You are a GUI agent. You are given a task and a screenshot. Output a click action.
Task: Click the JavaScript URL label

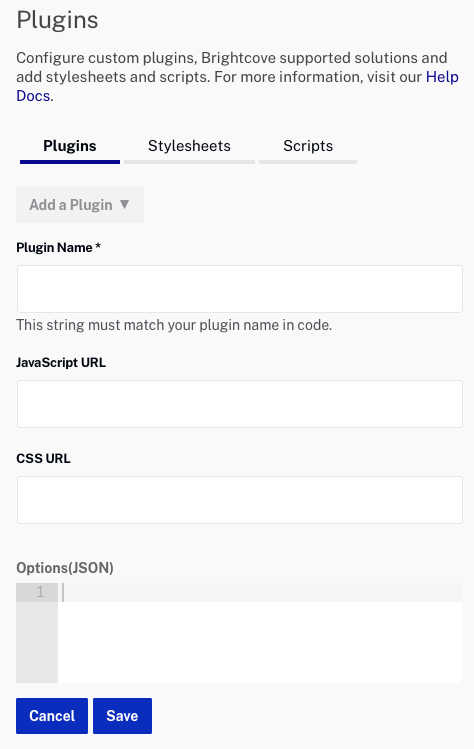(x=61, y=363)
